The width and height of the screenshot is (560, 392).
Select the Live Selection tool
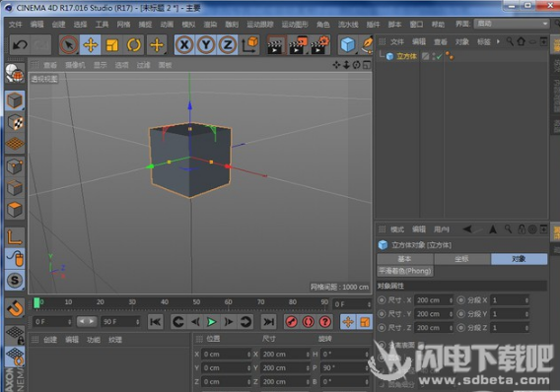pyautogui.click(x=69, y=45)
